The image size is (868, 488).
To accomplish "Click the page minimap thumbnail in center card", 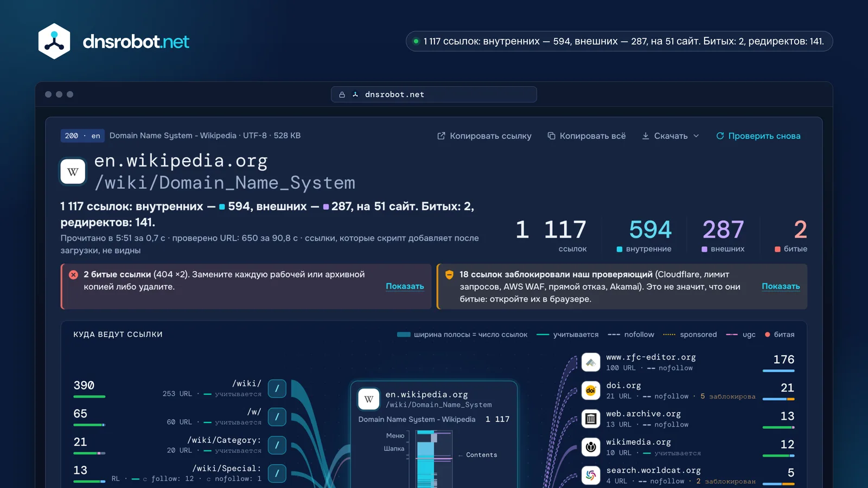I will [x=434, y=459].
